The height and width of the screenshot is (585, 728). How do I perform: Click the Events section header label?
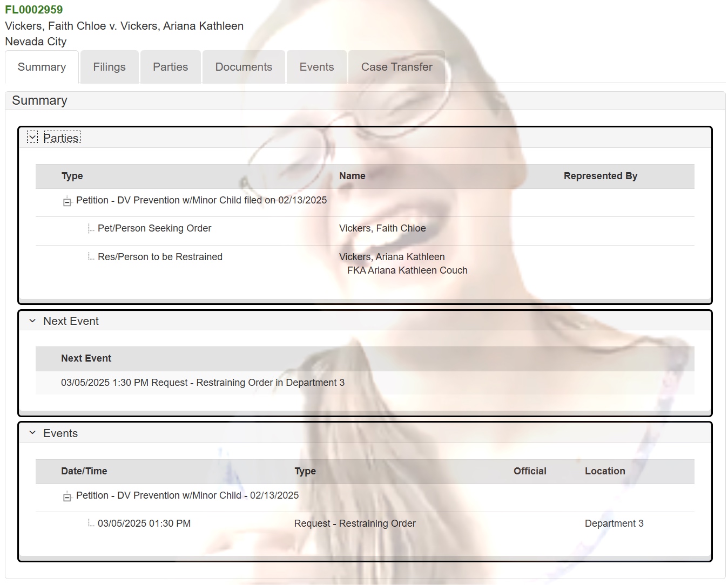click(60, 433)
